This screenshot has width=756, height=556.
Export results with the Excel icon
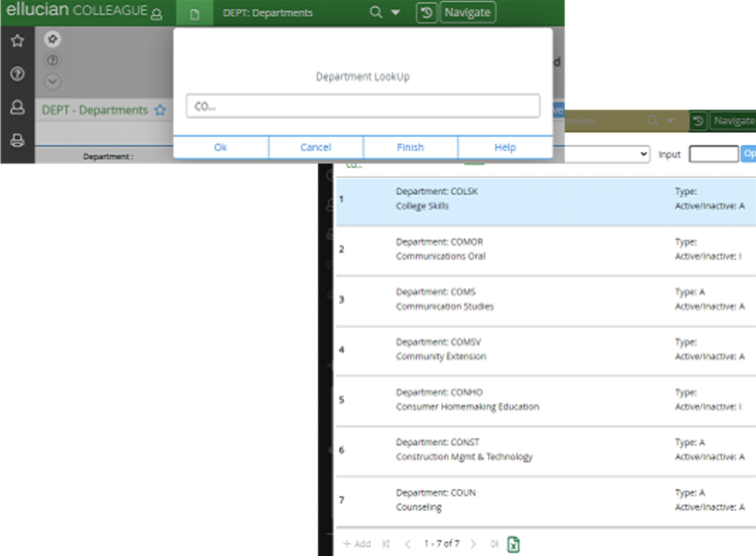click(x=513, y=544)
